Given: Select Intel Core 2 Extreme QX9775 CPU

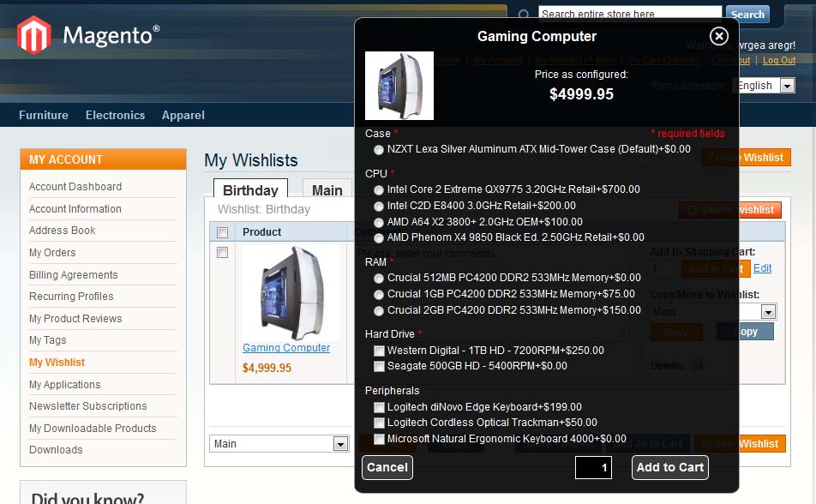Looking at the screenshot, I should pos(378,190).
